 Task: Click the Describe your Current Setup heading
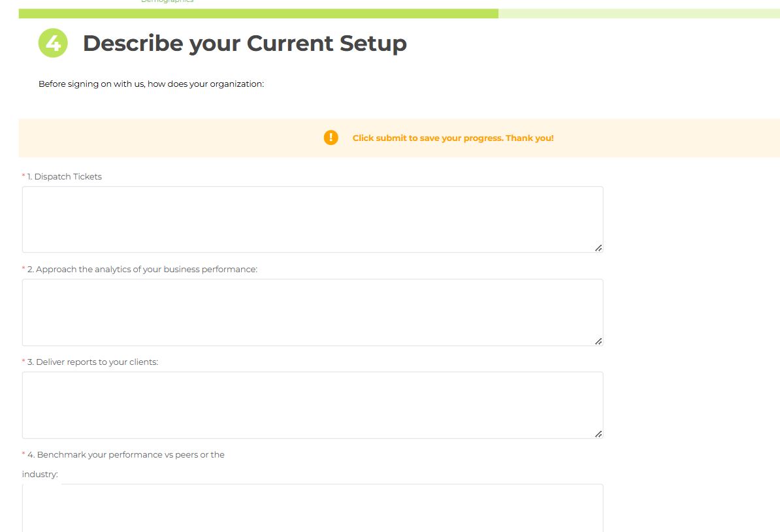pos(244,43)
